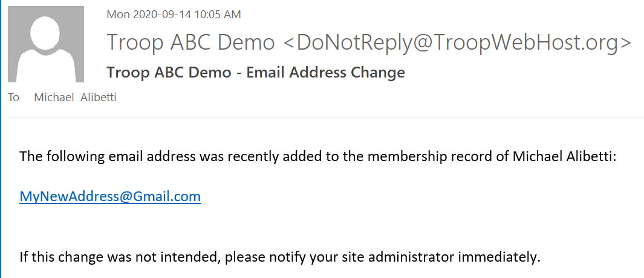Click the recipient name Michael Alibetti in To field
Screen dimensions: 644x278
pyautogui.click(x=75, y=98)
